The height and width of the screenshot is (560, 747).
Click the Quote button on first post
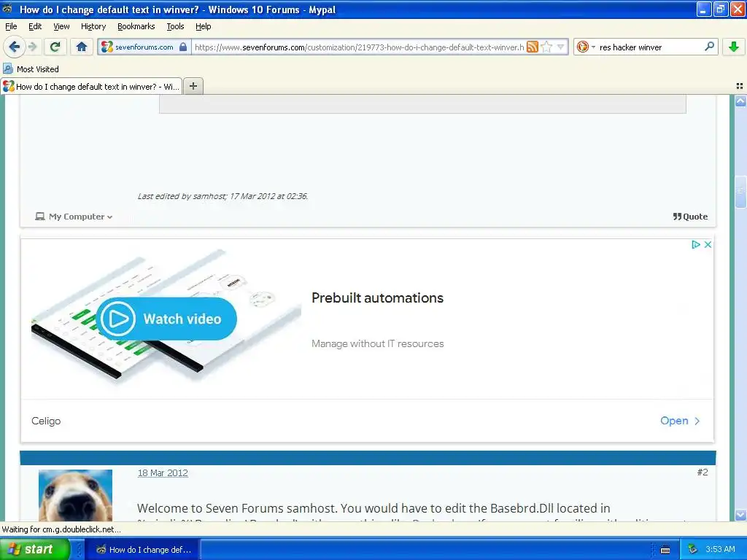pyautogui.click(x=690, y=217)
